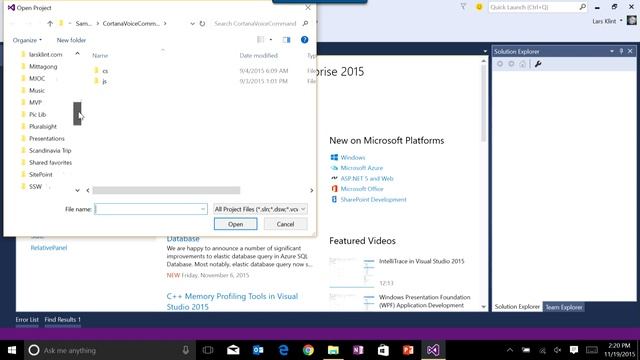Pin the Solution Explorer panel
This screenshot has height=360, width=640.
click(x=621, y=51)
